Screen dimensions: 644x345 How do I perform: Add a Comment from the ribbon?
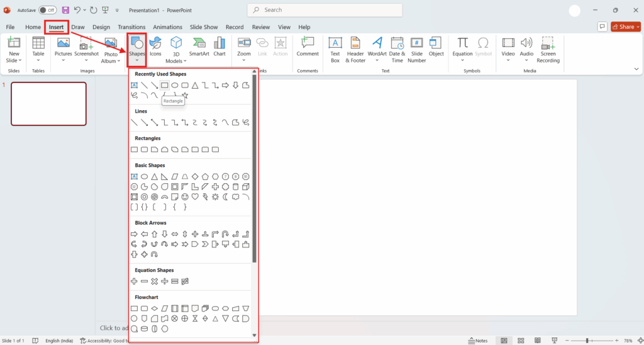[x=308, y=47]
